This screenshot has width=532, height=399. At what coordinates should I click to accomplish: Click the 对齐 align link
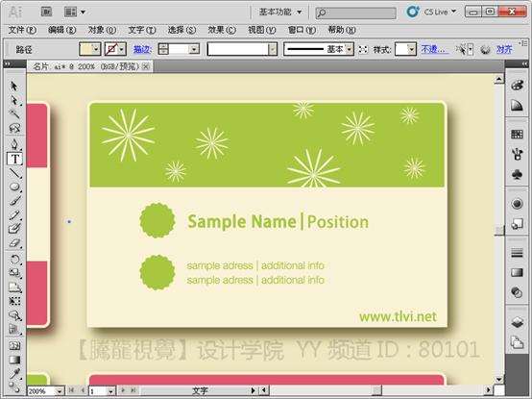504,50
